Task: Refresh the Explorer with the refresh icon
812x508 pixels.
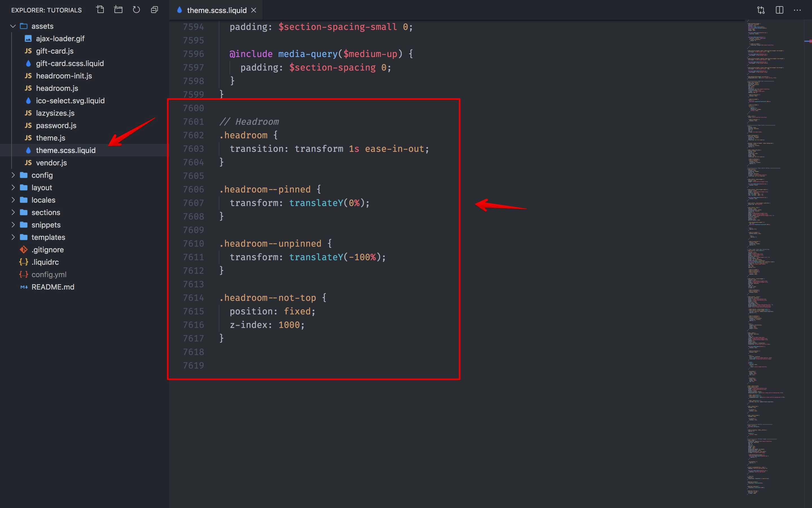Action: [136, 10]
